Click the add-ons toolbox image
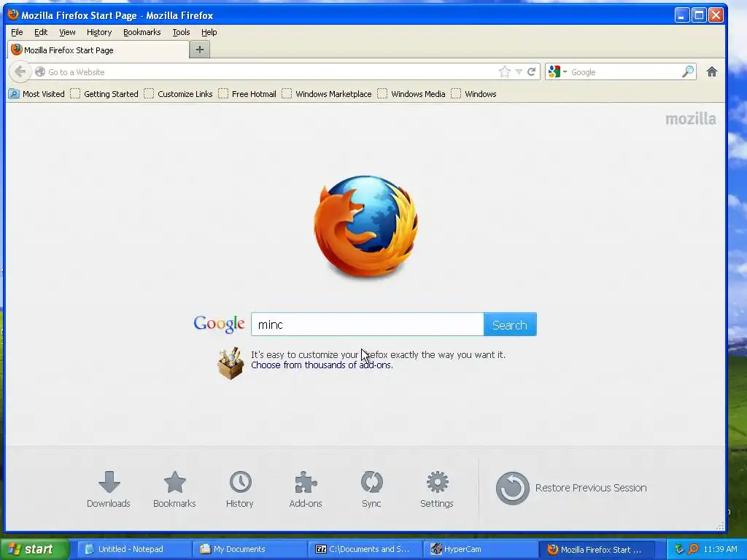747x560 pixels. point(231,363)
